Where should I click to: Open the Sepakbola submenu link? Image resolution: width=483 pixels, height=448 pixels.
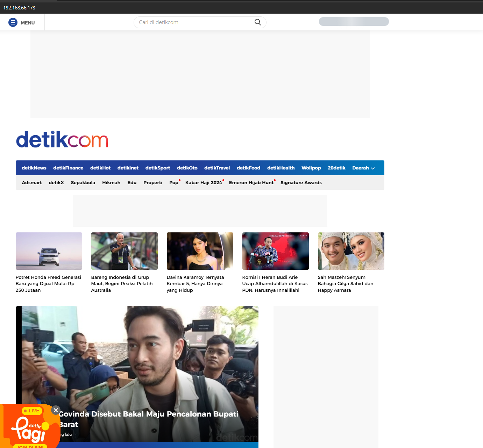click(83, 183)
